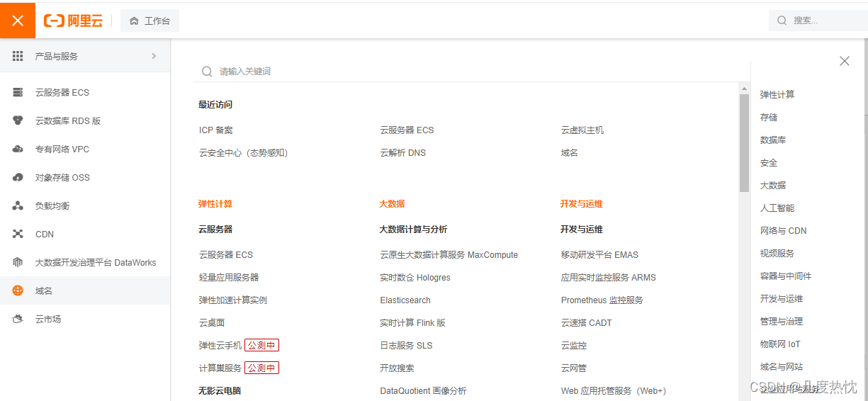Viewport: 868px width, 401px height.
Task: Select 网络与 CDN category
Action: [784, 231]
